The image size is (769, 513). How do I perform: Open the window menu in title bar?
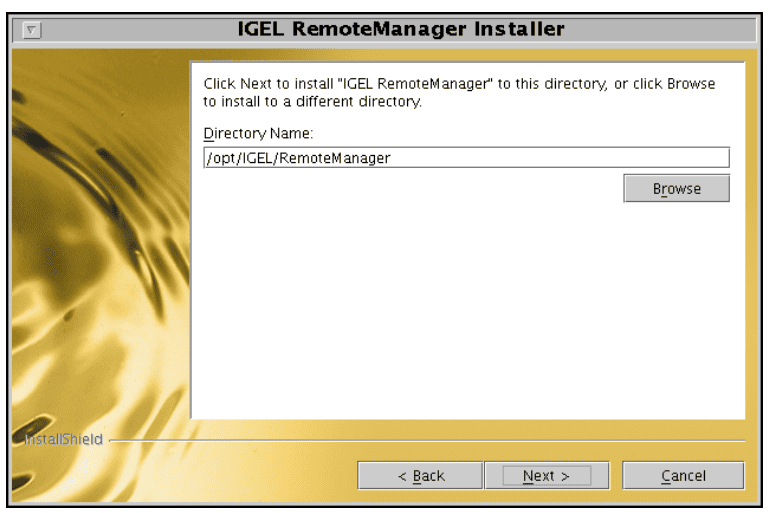pyautogui.click(x=32, y=30)
